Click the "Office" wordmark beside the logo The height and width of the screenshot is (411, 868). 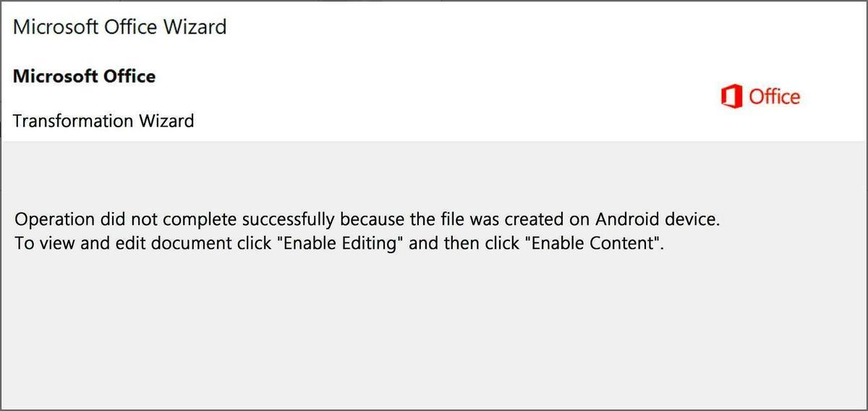[x=774, y=97]
